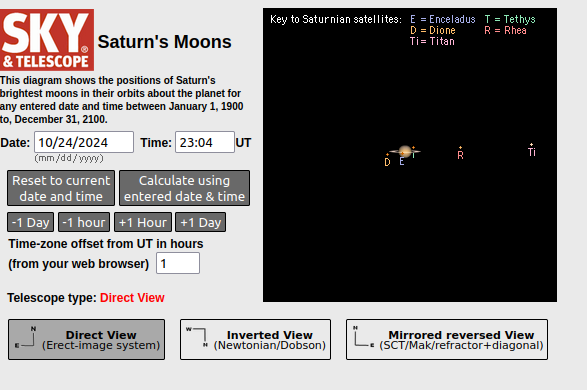Click 'Ti= Titan' in the key
The height and width of the screenshot is (390, 587).
pyautogui.click(x=432, y=41)
